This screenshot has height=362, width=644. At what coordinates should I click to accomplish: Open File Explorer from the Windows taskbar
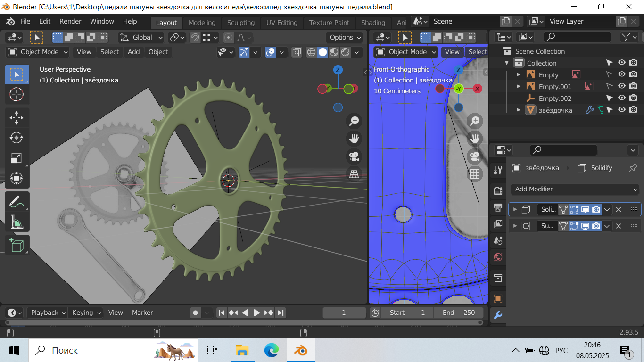pyautogui.click(x=242, y=350)
